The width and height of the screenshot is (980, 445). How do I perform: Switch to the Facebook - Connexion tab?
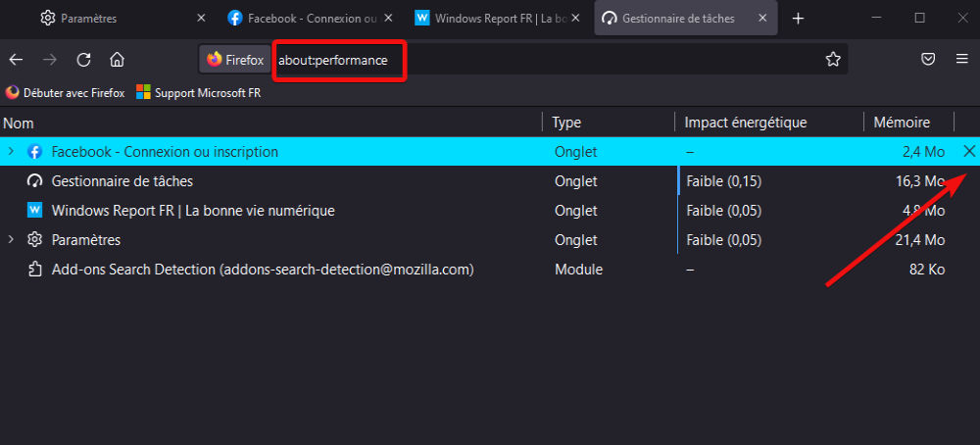[x=311, y=18]
